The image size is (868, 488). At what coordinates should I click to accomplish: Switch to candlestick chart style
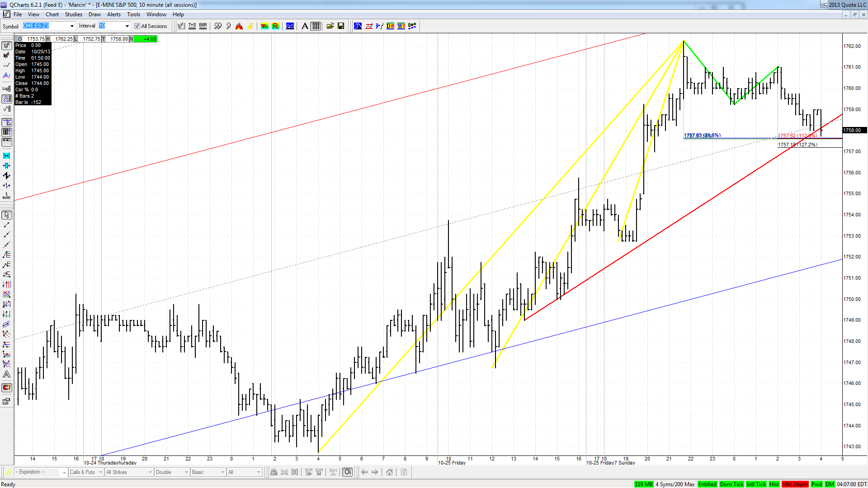pyautogui.click(x=6, y=56)
